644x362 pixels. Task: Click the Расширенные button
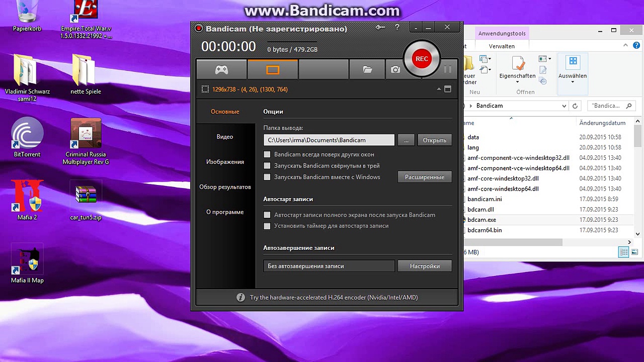[x=425, y=177]
